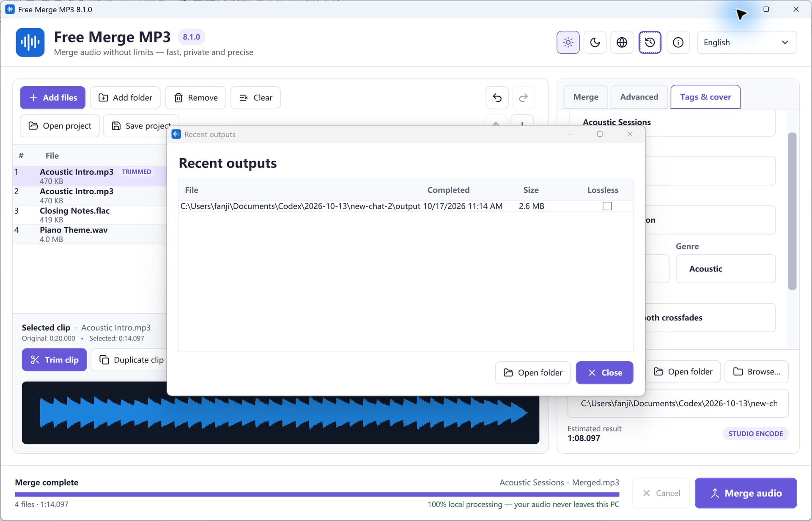
Task: Select Piano Theme.wav in file list
Action: 90,234
